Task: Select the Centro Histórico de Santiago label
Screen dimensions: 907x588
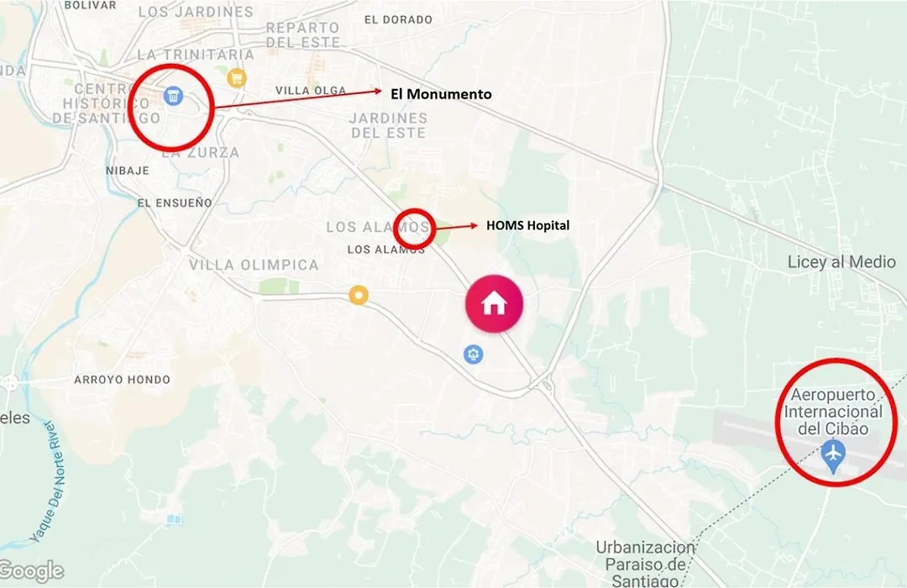Action: pos(106,103)
